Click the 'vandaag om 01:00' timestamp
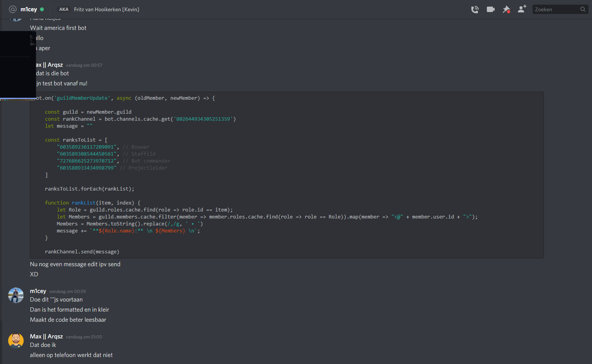Screen dimensions: 592x364 click(84, 337)
